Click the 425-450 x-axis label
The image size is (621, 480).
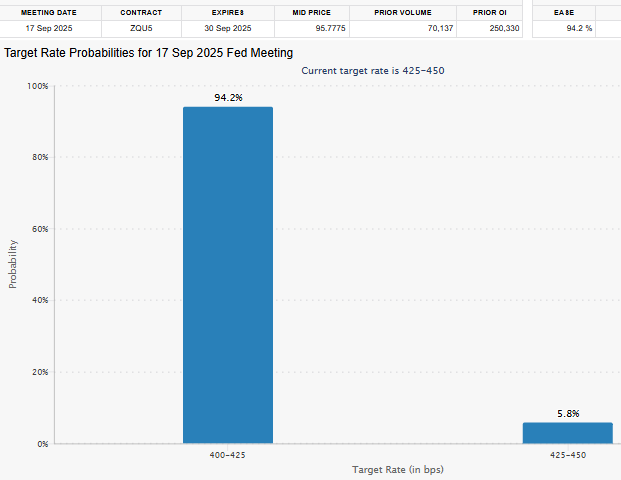pyautogui.click(x=568, y=455)
